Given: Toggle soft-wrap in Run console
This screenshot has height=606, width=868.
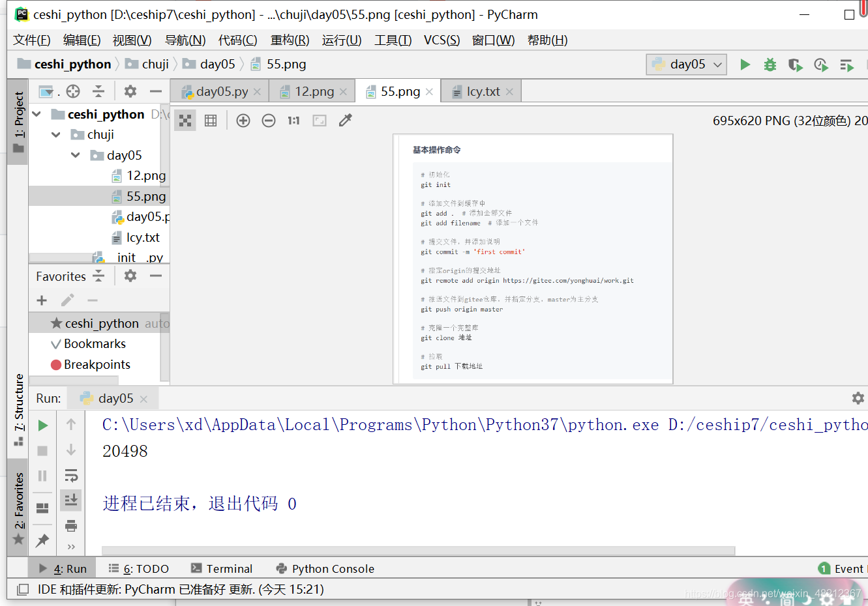Looking at the screenshot, I should [71, 476].
